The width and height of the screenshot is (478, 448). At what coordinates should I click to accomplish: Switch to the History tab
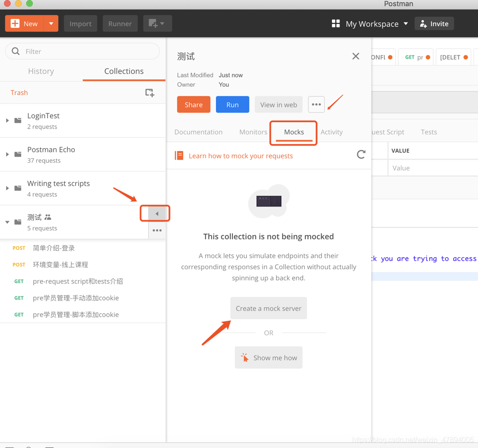(x=41, y=71)
